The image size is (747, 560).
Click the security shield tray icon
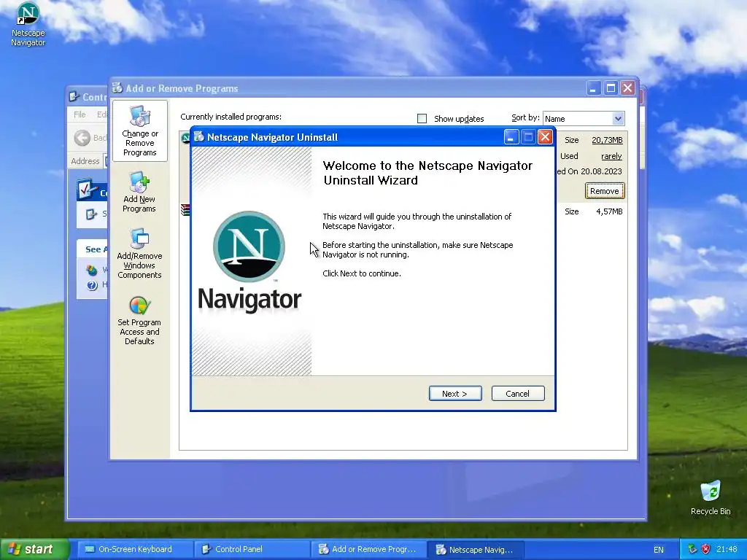click(705, 549)
